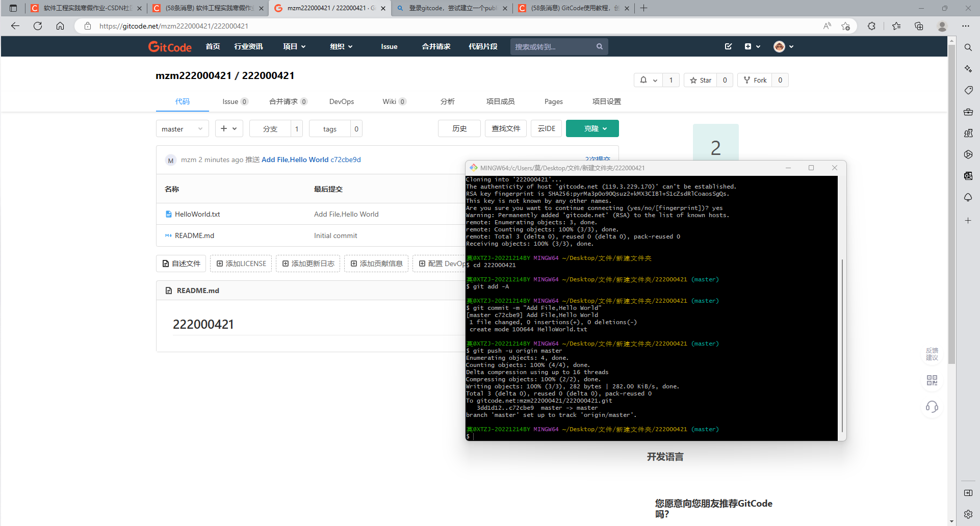Click the 添加更新日志 button
Screen dimensions: 980x526
[x=308, y=264]
